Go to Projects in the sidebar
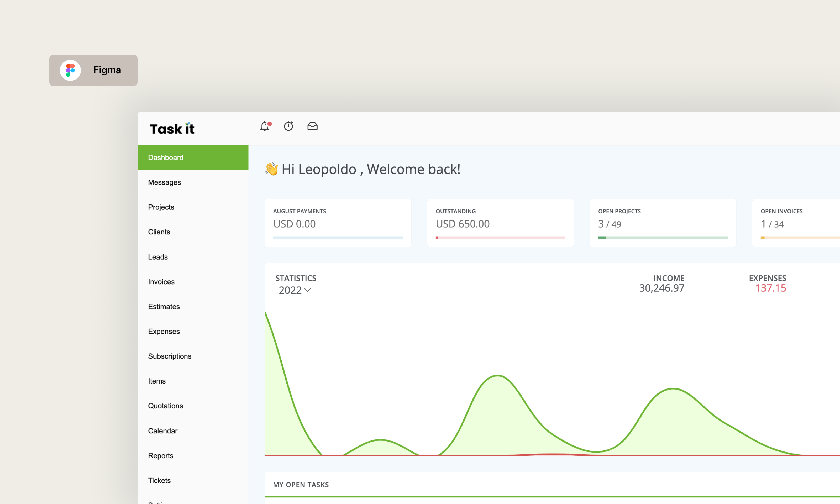The height and width of the screenshot is (504, 840). click(193, 207)
